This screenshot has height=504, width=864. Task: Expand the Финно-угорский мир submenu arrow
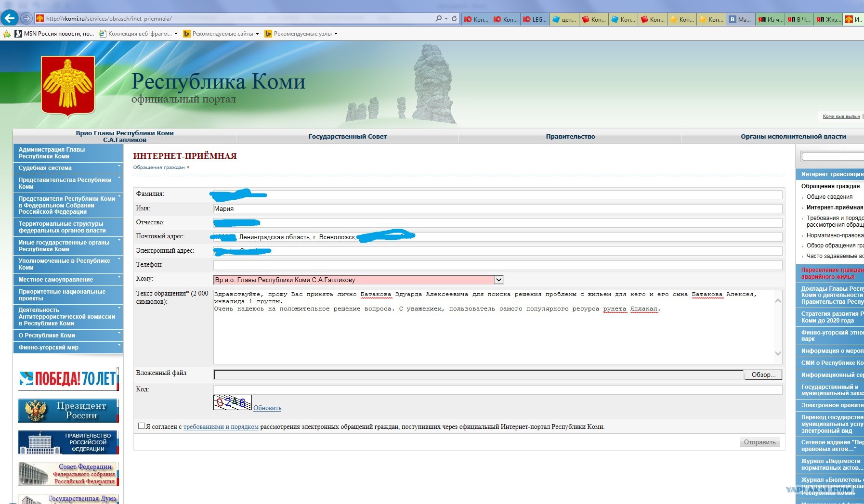point(119,346)
